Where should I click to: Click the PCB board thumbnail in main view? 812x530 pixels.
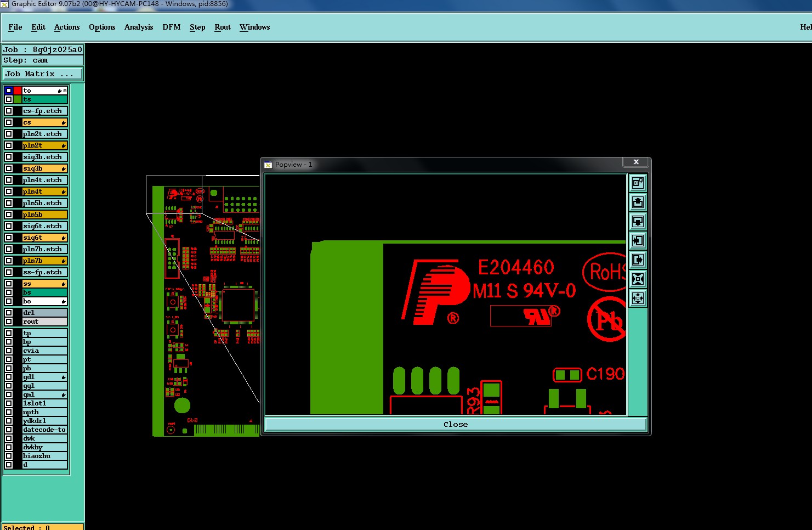coord(206,311)
